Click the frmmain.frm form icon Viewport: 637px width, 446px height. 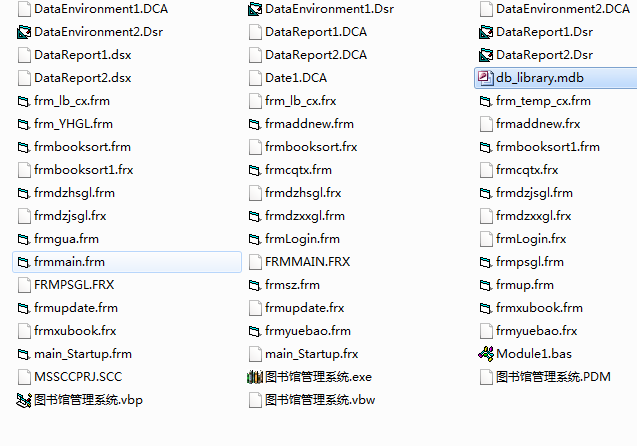tap(24, 262)
